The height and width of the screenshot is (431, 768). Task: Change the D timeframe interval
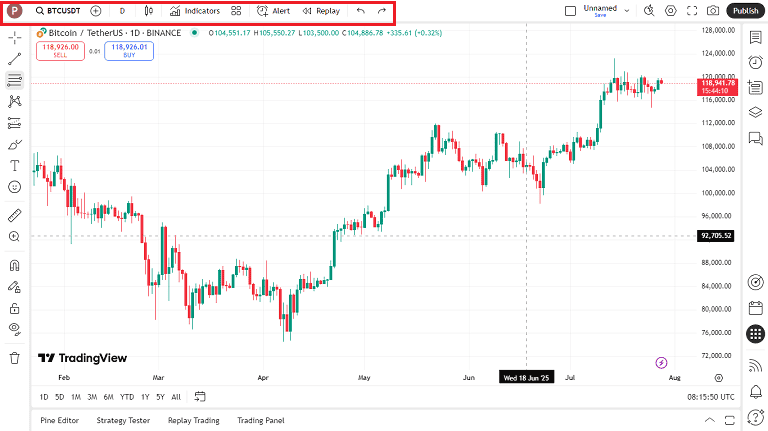click(122, 11)
